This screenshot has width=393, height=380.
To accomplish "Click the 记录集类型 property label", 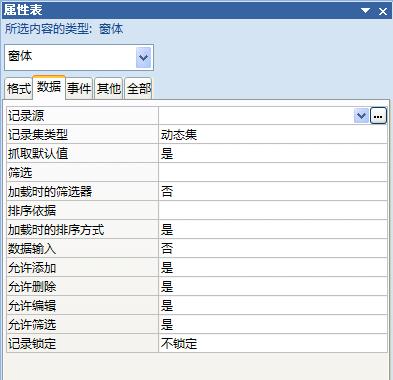I will (x=38, y=135).
